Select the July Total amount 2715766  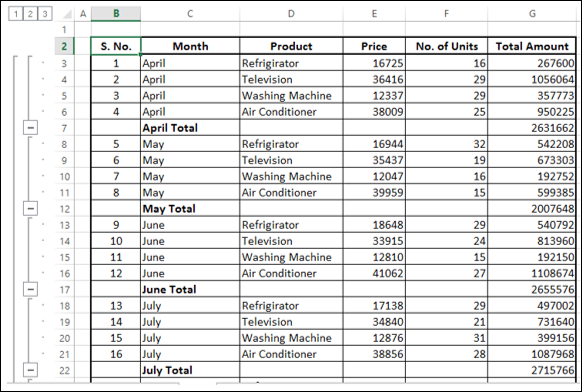[x=532, y=370]
